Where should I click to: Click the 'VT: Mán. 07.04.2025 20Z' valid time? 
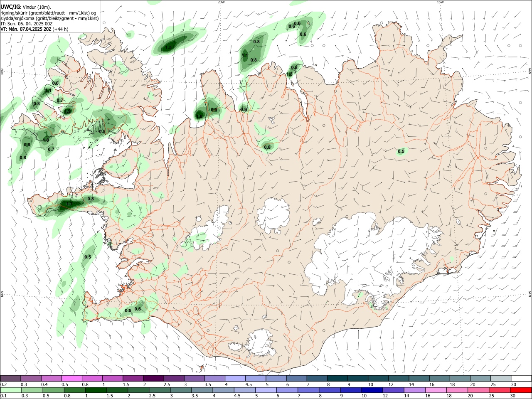click(26, 29)
